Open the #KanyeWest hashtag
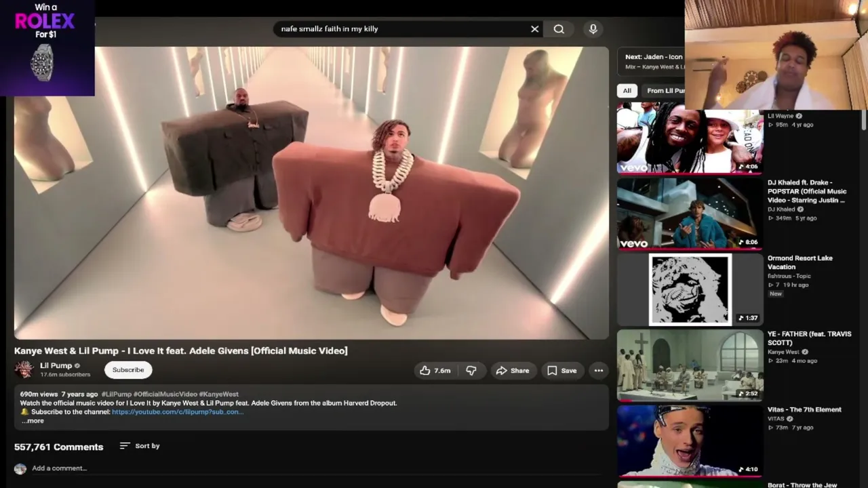This screenshot has width=868, height=488. tap(219, 394)
